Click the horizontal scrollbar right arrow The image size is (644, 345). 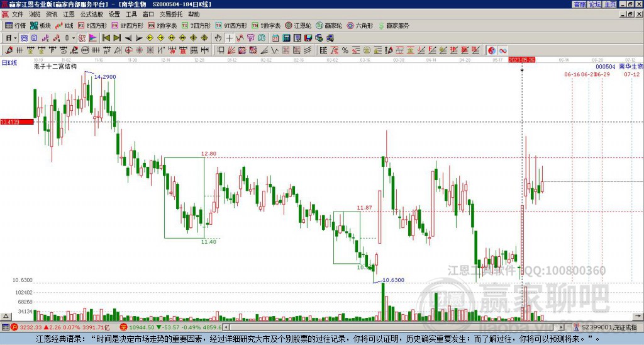point(562,327)
